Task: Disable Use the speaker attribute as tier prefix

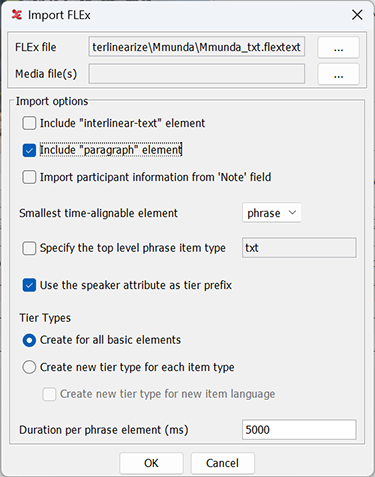Action: tap(29, 285)
